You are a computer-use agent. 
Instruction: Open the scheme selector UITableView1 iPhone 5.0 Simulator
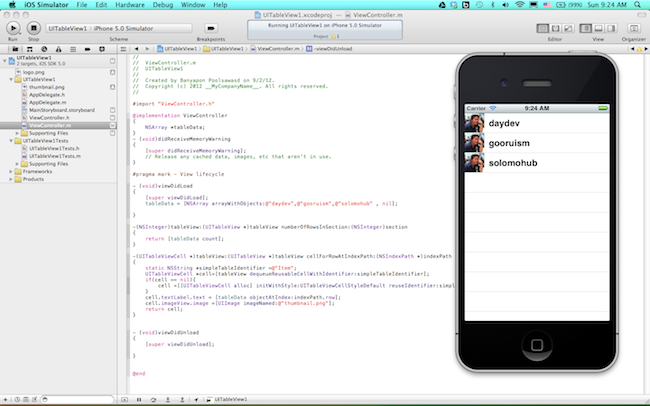(x=119, y=28)
